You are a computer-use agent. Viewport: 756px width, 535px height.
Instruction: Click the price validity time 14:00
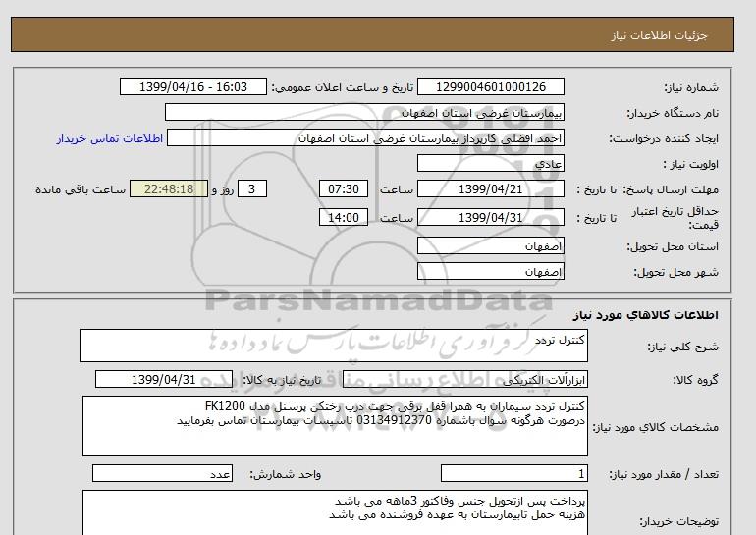coord(344,217)
